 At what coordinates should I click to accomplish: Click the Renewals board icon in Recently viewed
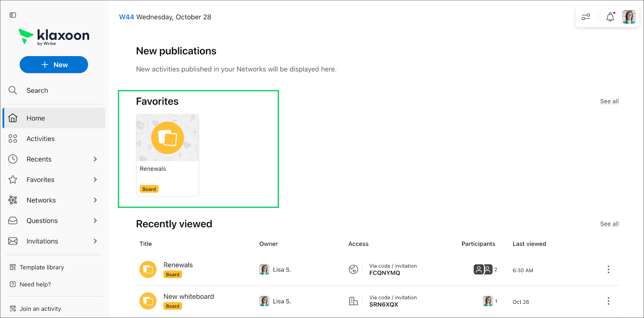coord(148,269)
